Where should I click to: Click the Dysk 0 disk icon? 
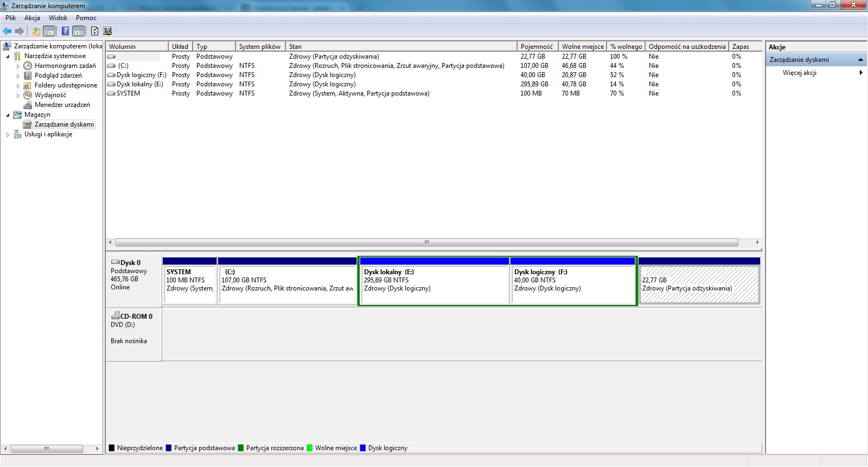[115, 262]
